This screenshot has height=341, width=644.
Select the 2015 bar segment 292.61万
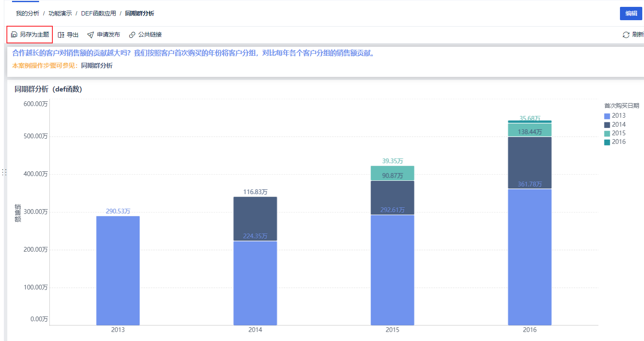click(x=392, y=270)
